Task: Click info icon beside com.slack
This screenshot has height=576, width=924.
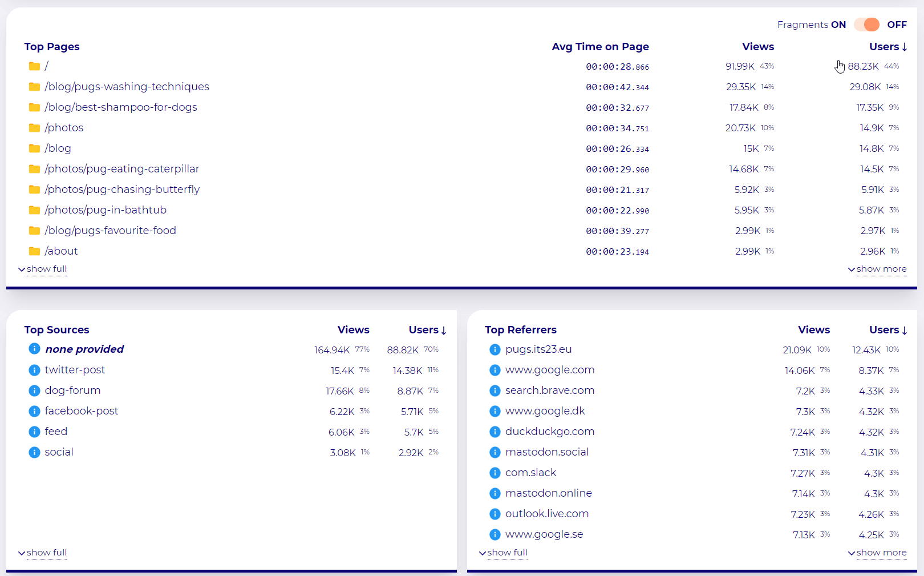Action: [495, 473]
